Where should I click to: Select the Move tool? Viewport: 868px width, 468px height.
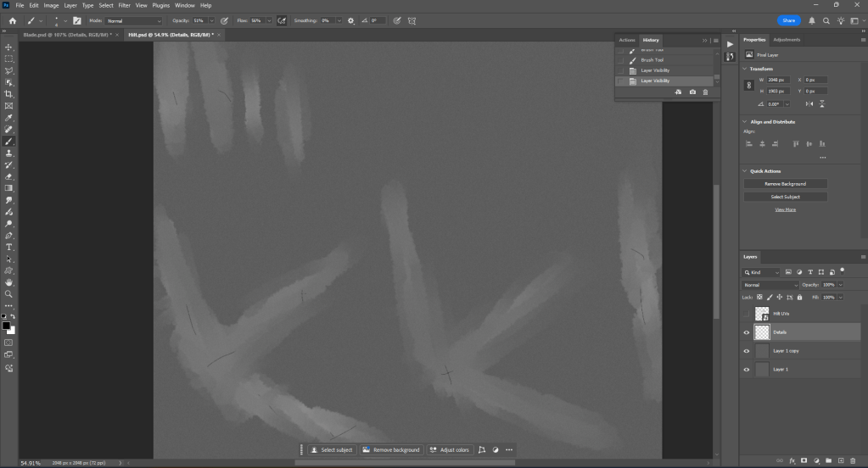tap(9, 47)
